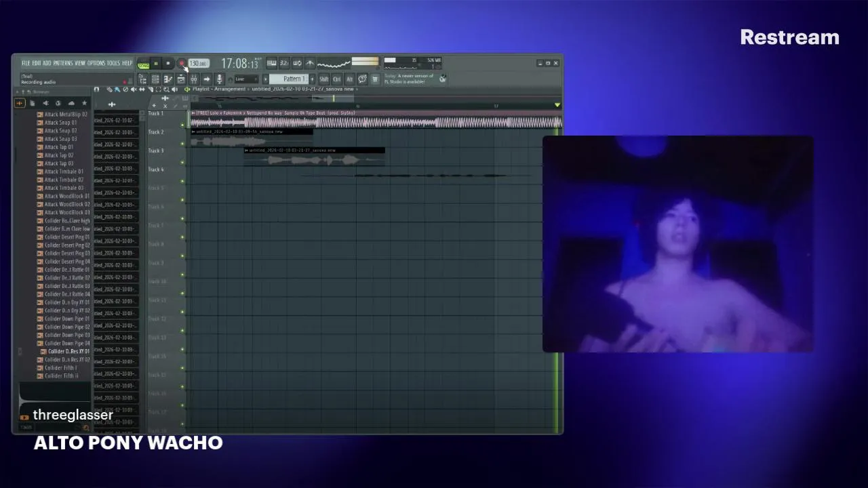The image size is (868, 488).
Task: Click the 17:08:13 time display
Action: (239, 64)
